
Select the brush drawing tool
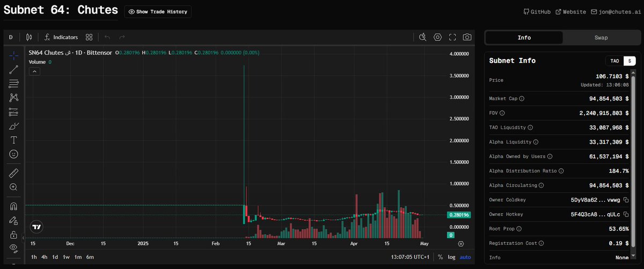coord(13,126)
